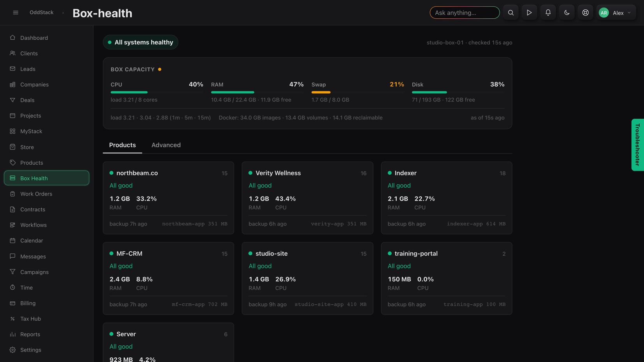Open the hamburger menu icon
Viewport: 644px width, 362px height.
click(x=16, y=12)
